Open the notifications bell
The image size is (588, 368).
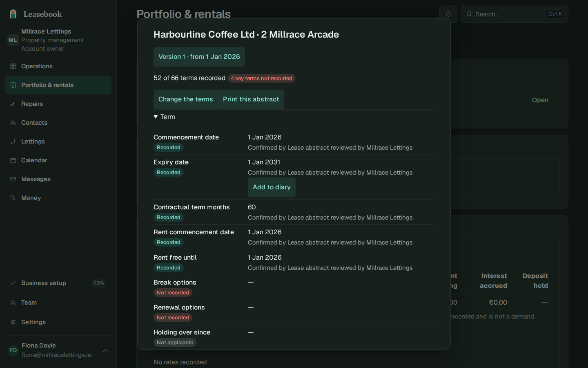click(x=448, y=14)
